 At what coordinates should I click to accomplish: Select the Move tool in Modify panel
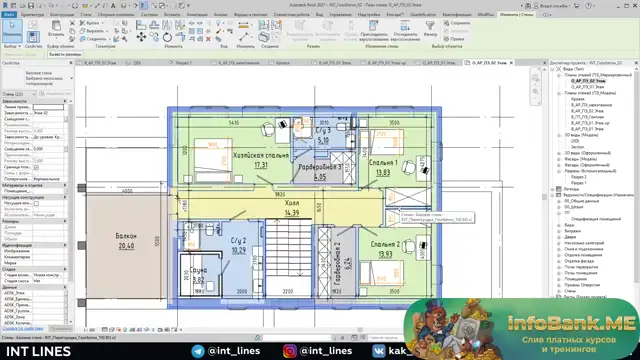pyautogui.click(x=141, y=37)
